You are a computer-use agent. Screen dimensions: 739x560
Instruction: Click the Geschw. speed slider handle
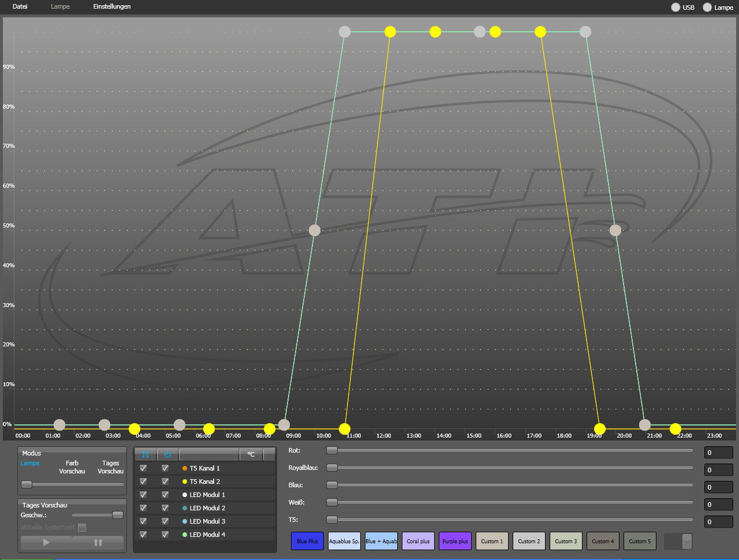point(118,515)
